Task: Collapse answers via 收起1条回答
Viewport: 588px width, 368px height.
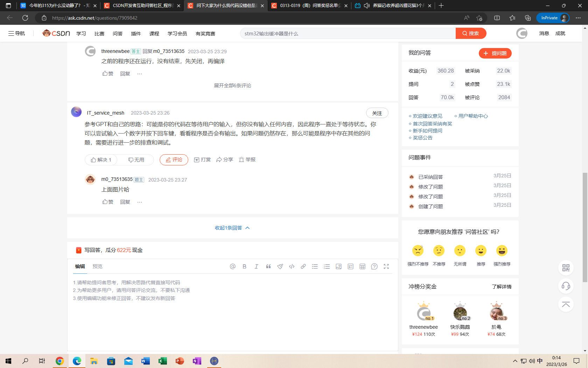Action: [232, 228]
